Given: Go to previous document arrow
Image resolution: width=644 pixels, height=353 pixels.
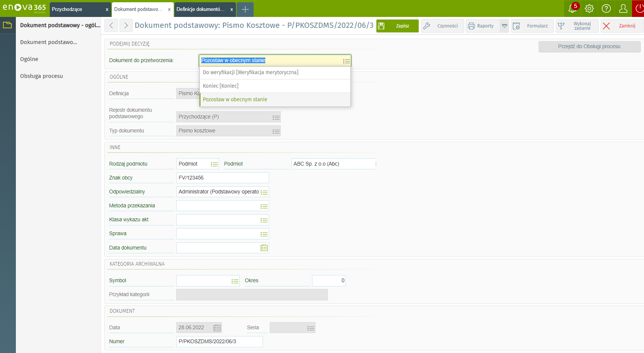Looking at the screenshot, I should click(x=111, y=26).
